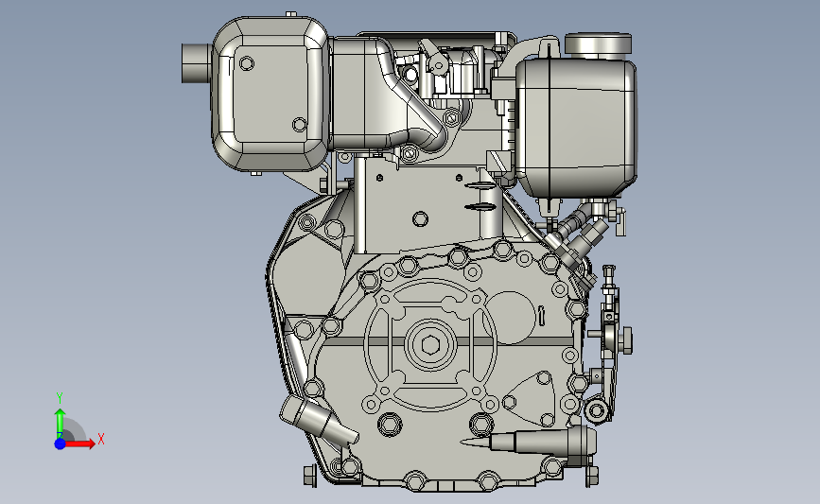Click the green Y axis arrow of the triad

tap(61, 423)
